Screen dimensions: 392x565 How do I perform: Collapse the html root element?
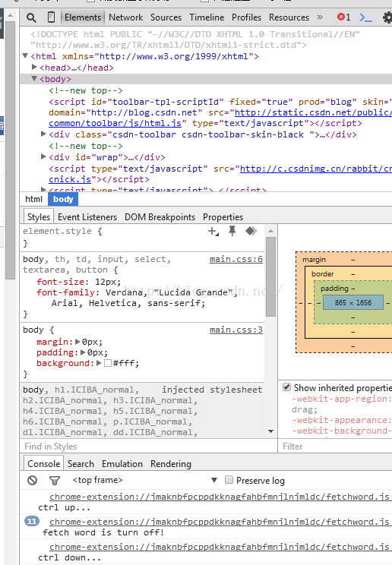[25, 56]
